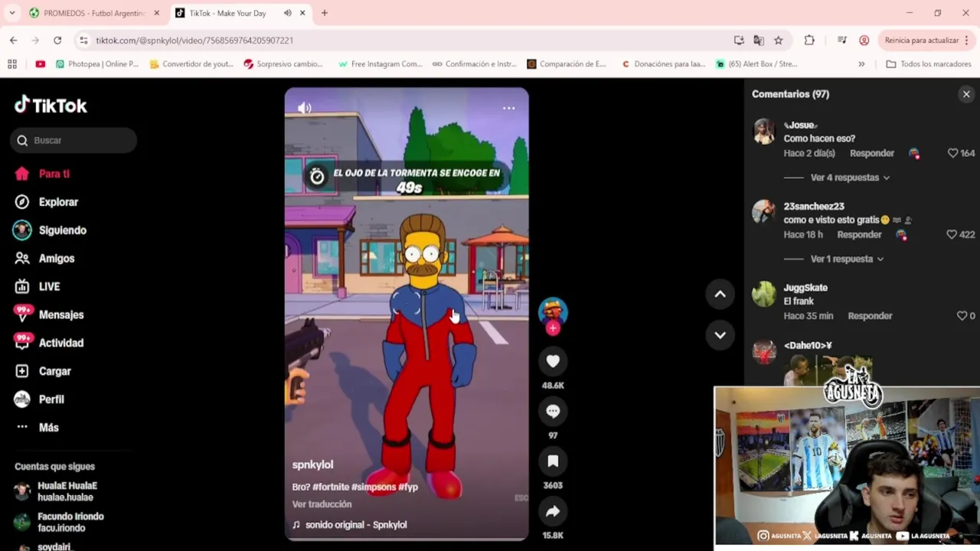Open video options three-dot menu
The image size is (980, 551).
[x=508, y=108]
